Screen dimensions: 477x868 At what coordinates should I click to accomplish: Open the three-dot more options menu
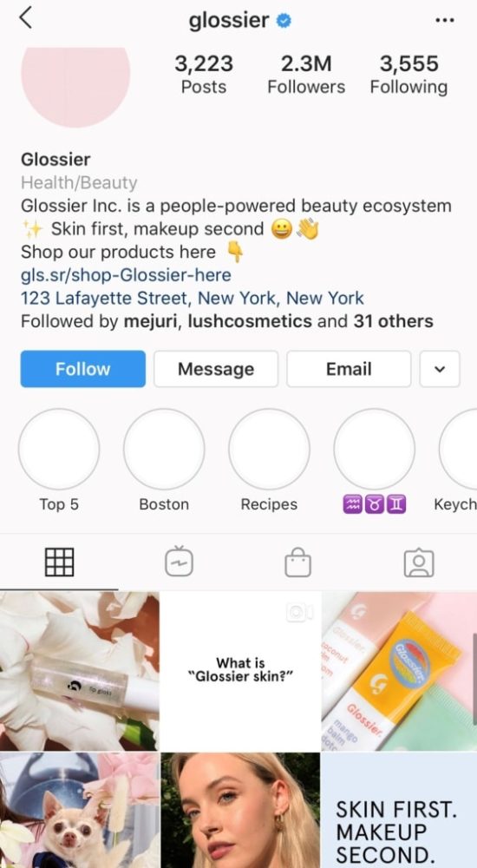(x=444, y=21)
